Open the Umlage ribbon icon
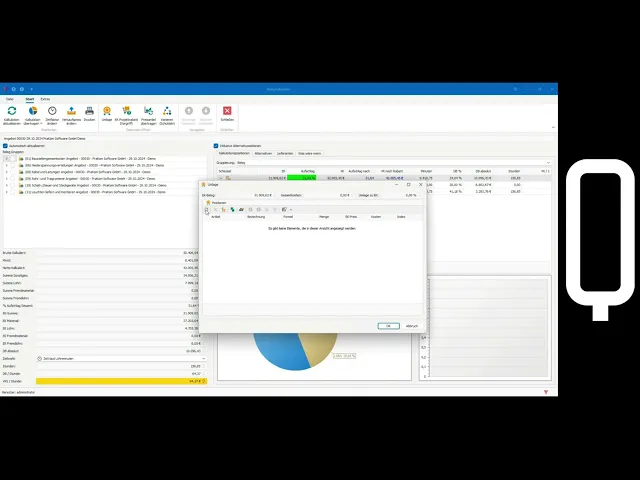 [x=107, y=111]
